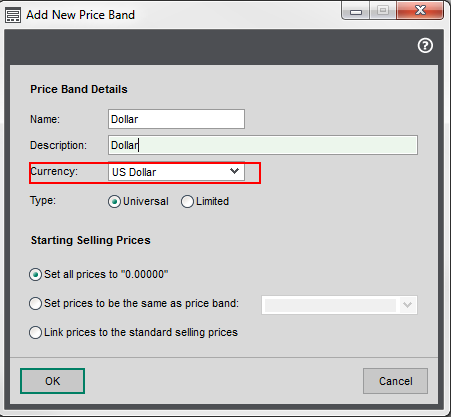Viewport: 451px width, 417px height.
Task: Open the price band selection dropdown
Action: (x=339, y=305)
